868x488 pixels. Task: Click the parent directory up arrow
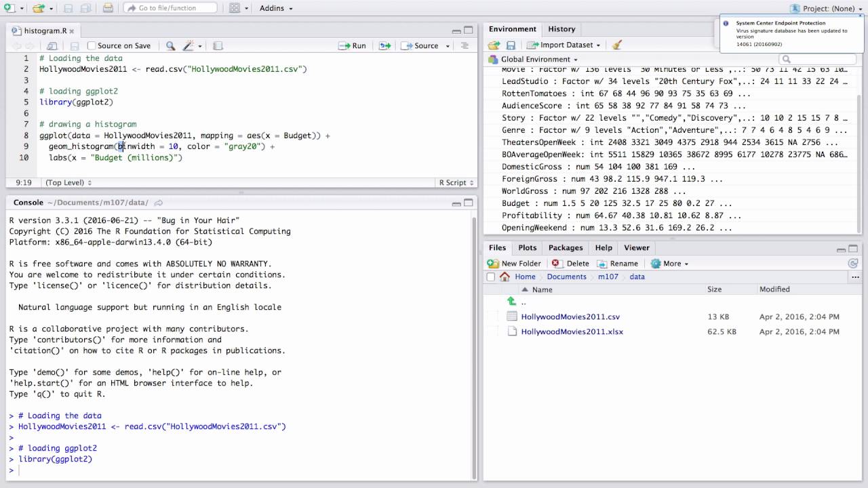[x=512, y=302]
